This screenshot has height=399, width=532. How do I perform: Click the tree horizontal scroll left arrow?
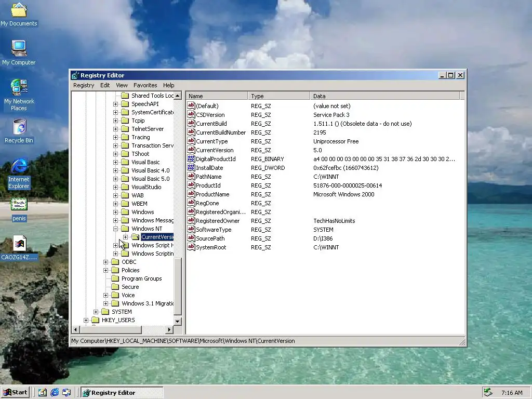[x=76, y=329]
